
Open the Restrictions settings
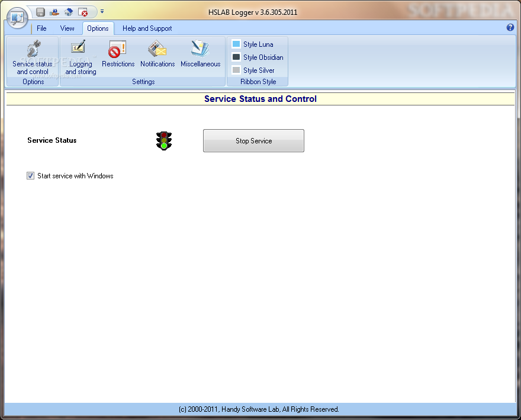118,54
